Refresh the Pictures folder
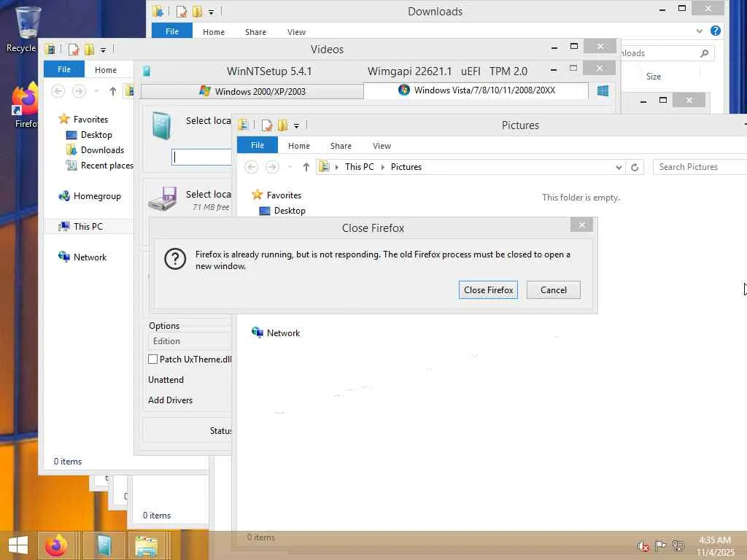 coord(635,167)
